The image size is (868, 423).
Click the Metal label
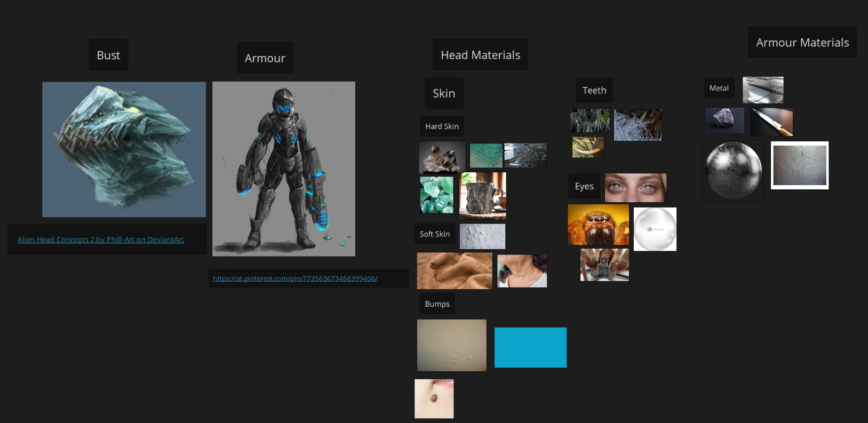pyautogui.click(x=719, y=88)
